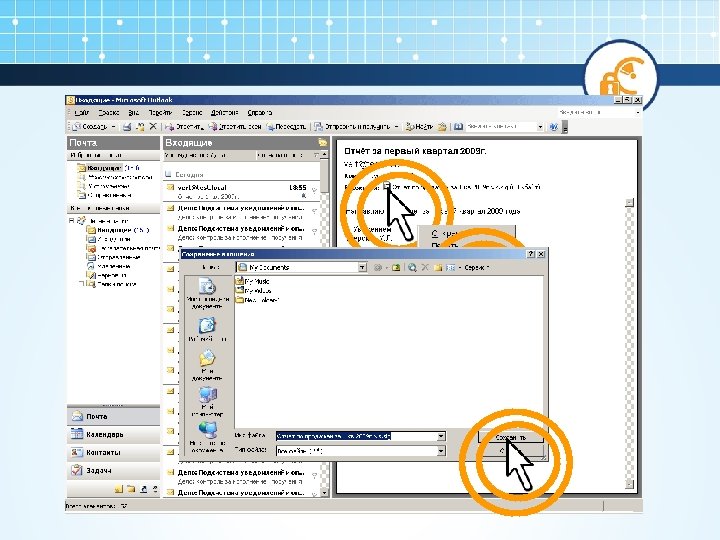Image resolution: width=720 pixels, height=540 pixels.
Task: Toggle the flag on the 18:55 message
Action: (314, 190)
